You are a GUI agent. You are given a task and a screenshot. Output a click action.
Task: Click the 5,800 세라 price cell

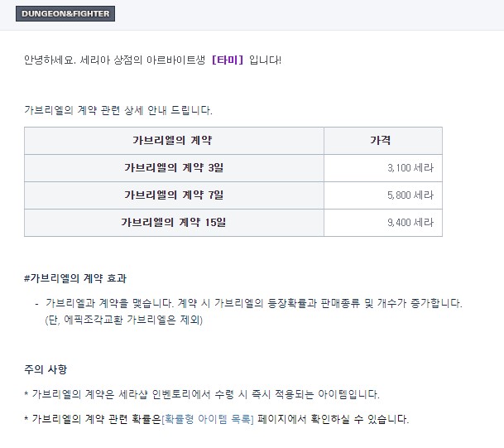[383, 195]
